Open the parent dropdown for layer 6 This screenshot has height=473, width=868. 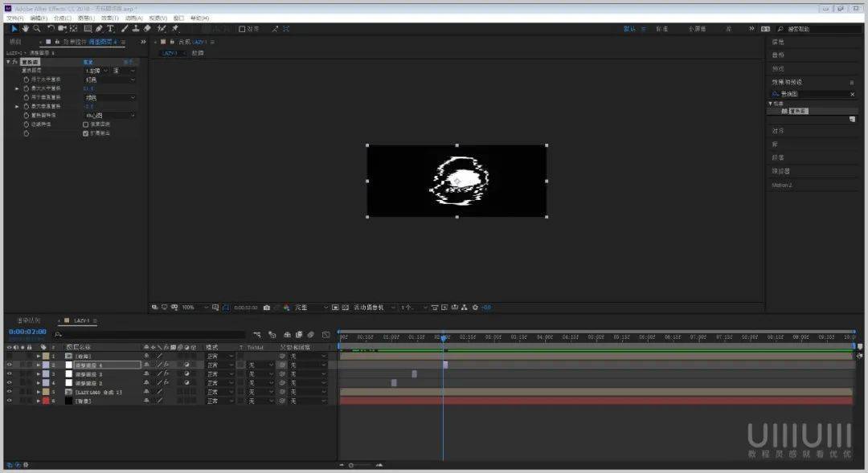click(308, 401)
